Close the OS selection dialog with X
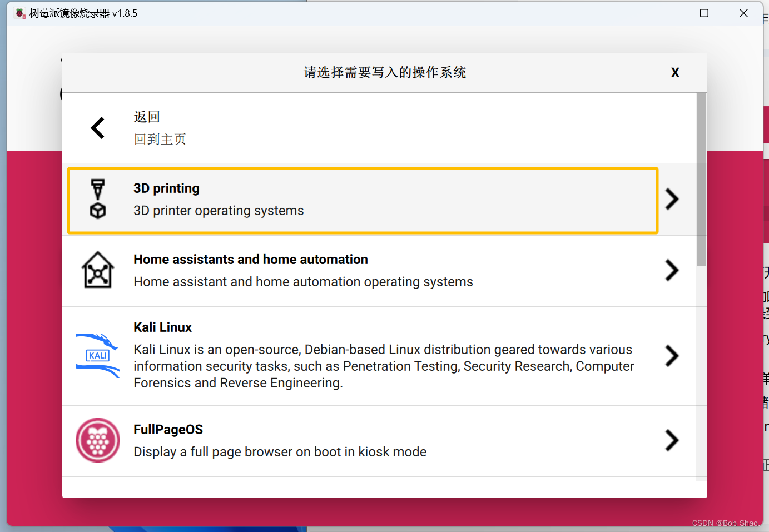This screenshot has height=532, width=769. click(675, 73)
